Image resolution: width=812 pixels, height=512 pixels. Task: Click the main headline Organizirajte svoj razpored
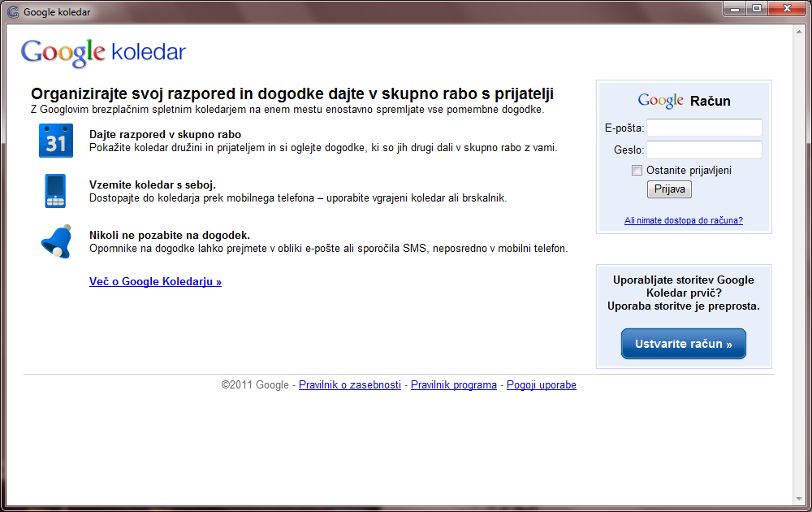[x=292, y=93]
